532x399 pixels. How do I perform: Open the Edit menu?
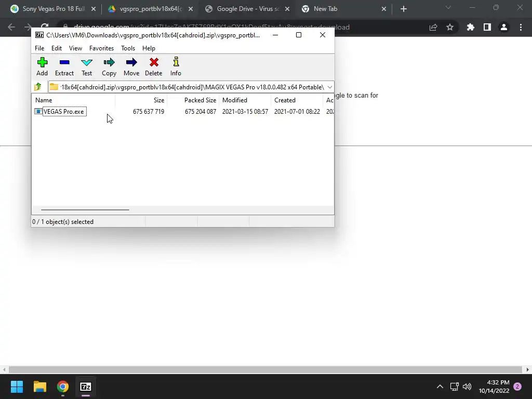56,48
